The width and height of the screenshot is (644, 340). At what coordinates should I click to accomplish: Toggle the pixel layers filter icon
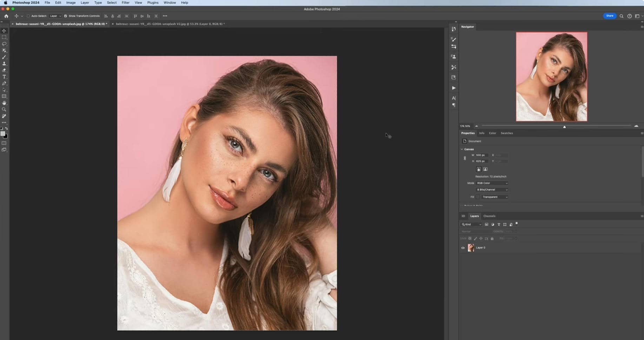click(486, 225)
